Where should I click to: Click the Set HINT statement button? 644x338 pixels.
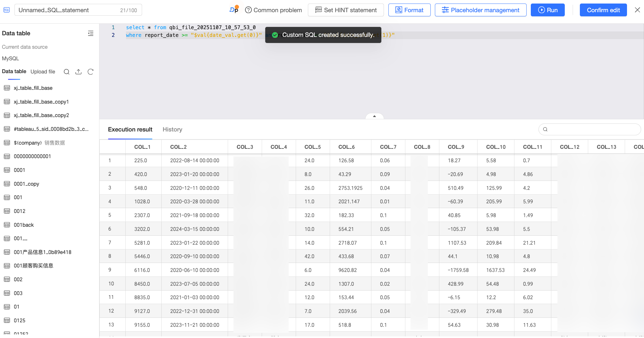[x=346, y=10]
